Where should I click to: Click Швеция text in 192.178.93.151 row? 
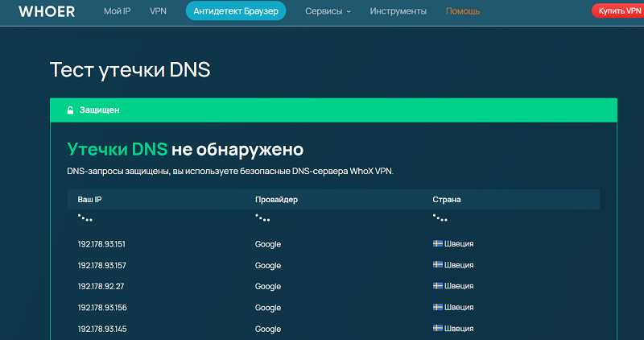459,244
